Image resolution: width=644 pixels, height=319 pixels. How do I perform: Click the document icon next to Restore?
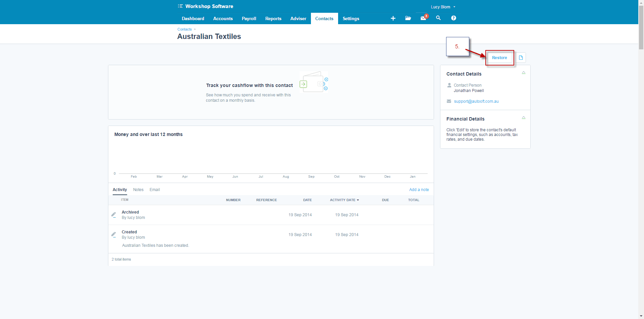tap(521, 58)
